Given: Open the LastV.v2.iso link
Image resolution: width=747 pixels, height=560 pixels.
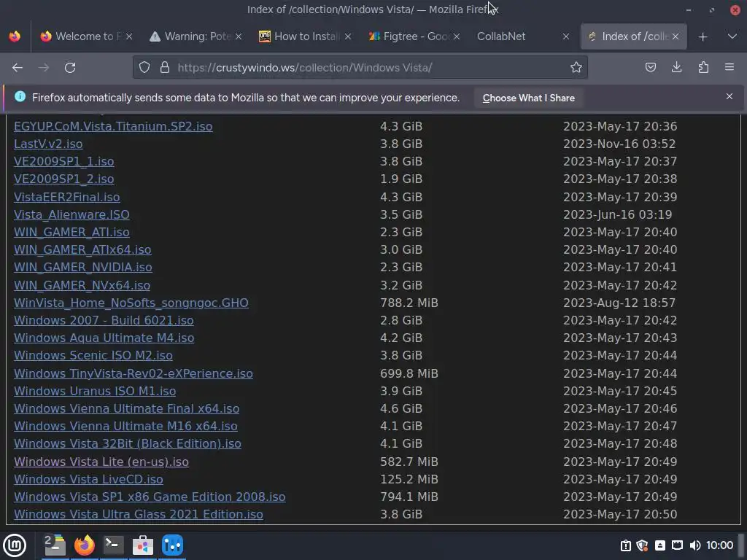Looking at the screenshot, I should (x=48, y=144).
